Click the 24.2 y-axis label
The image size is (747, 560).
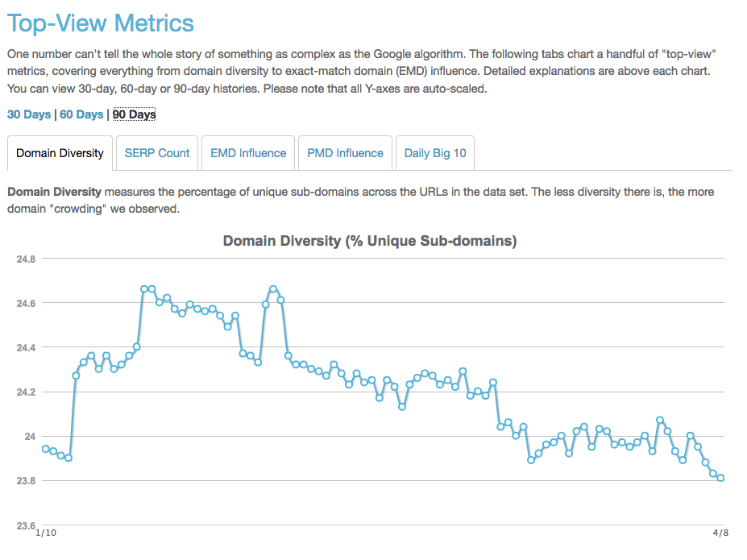[27, 392]
